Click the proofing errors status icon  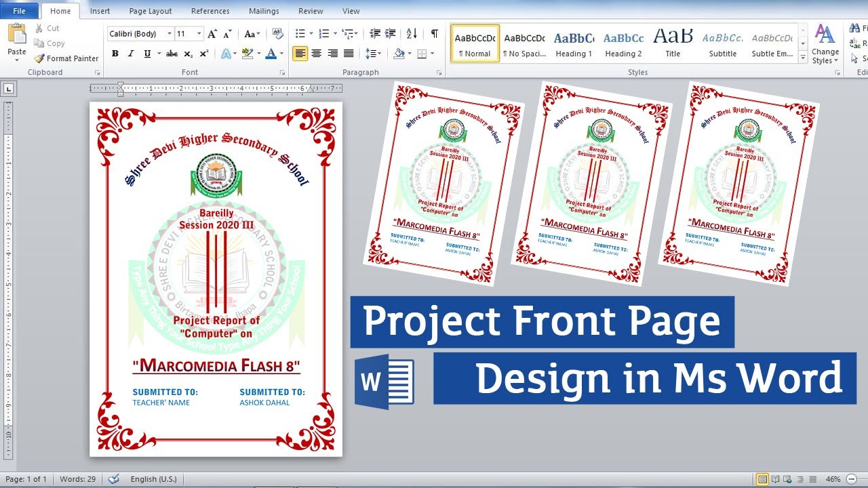click(x=113, y=479)
